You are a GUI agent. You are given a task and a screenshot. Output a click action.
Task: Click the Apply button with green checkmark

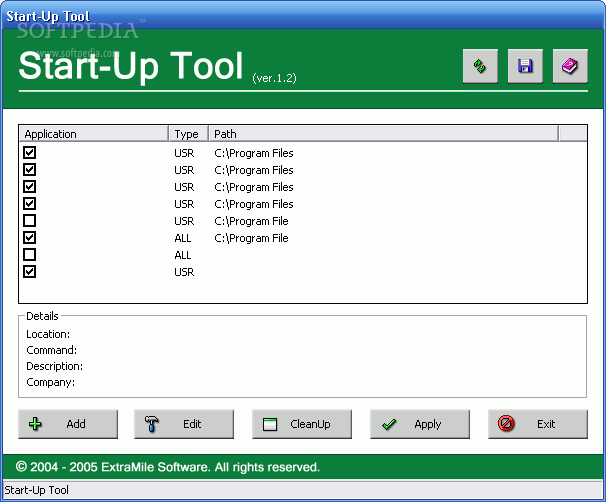pos(420,424)
